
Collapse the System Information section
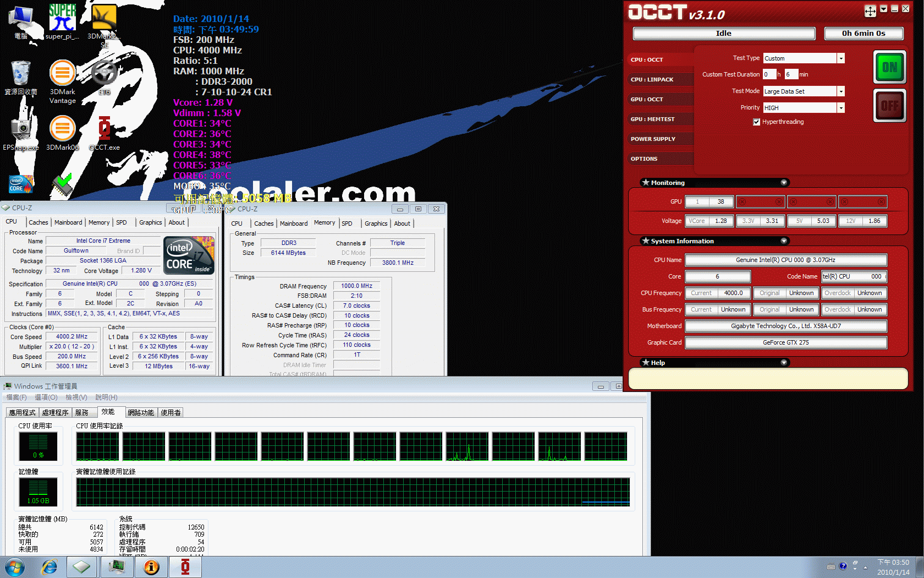click(784, 241)
